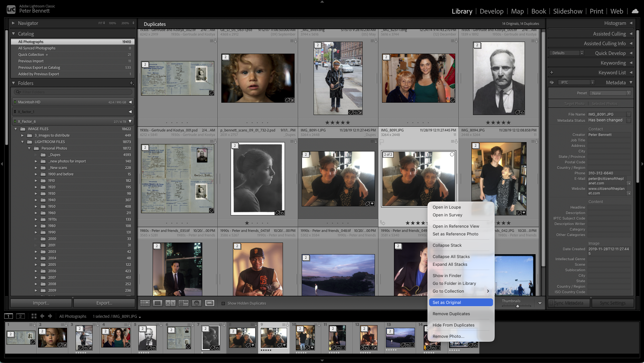Click star rating under old man portrait

click(x=498, y=122)
